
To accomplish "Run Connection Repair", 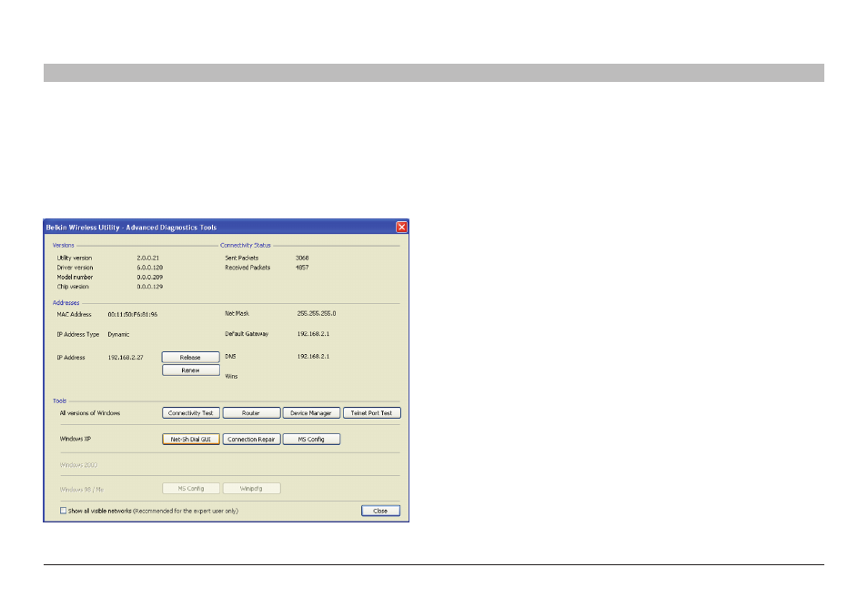I will point(251,439).
